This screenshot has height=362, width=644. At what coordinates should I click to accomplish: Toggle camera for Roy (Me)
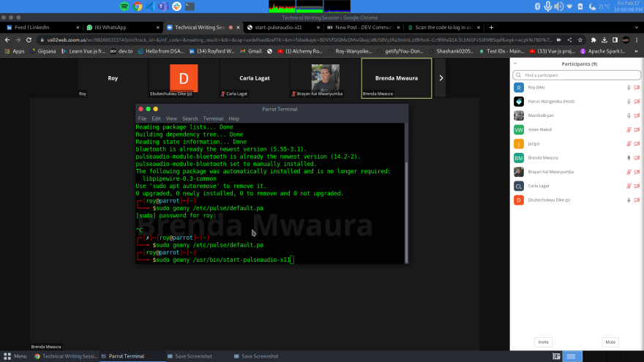[x=637, y=88]
